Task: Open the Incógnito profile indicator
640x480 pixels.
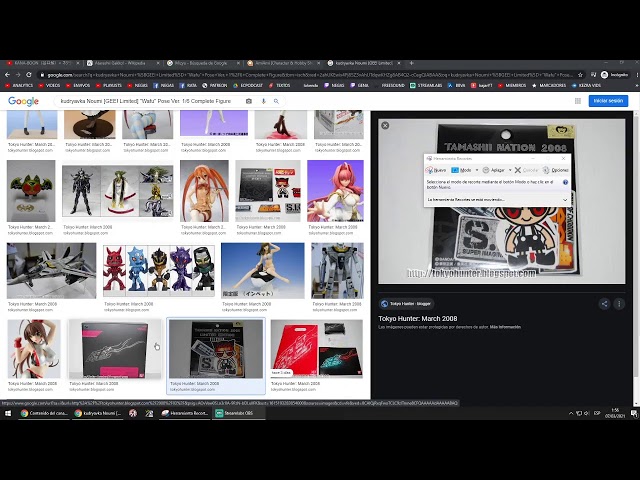Action: (x=614, y=75)
